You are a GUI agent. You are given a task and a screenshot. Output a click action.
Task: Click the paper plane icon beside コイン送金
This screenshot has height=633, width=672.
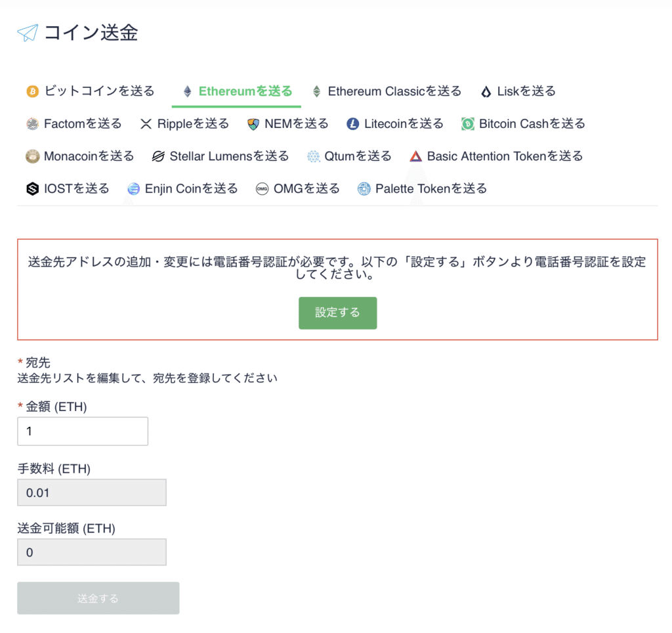tap(28, 32)
